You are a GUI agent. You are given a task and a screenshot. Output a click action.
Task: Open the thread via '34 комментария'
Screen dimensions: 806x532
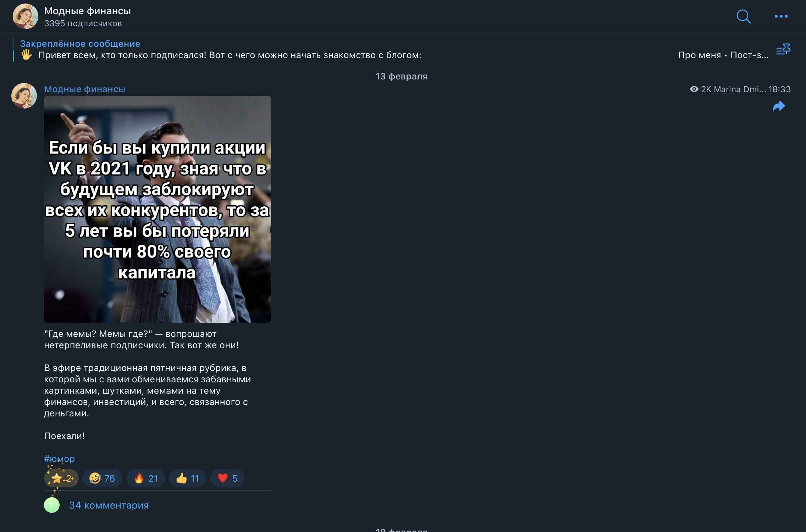109,505
